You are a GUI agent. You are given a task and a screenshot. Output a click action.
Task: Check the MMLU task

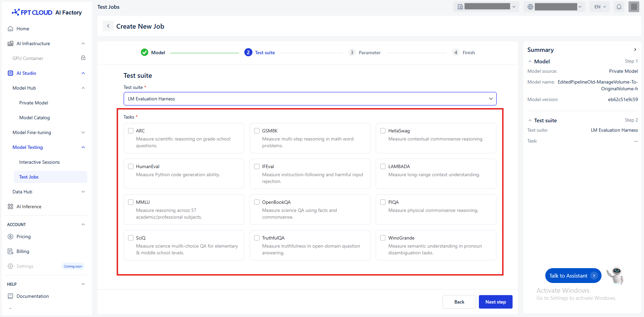pos(131,202)
